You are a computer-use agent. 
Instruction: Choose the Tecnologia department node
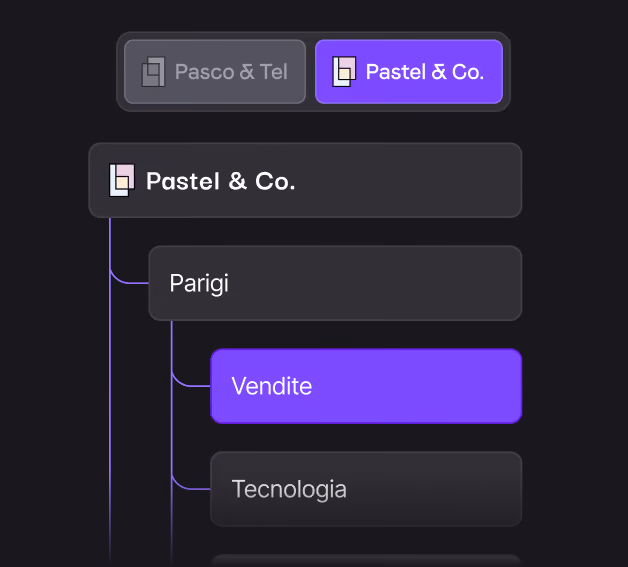click(x=366, y=489)
